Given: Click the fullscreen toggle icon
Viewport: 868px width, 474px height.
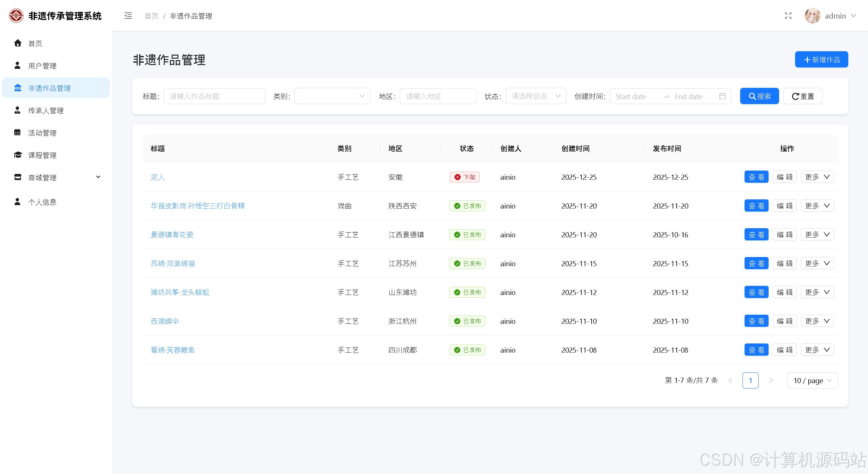Looking at the screenshot, I should pyautogui.click(x=788, y=16).
